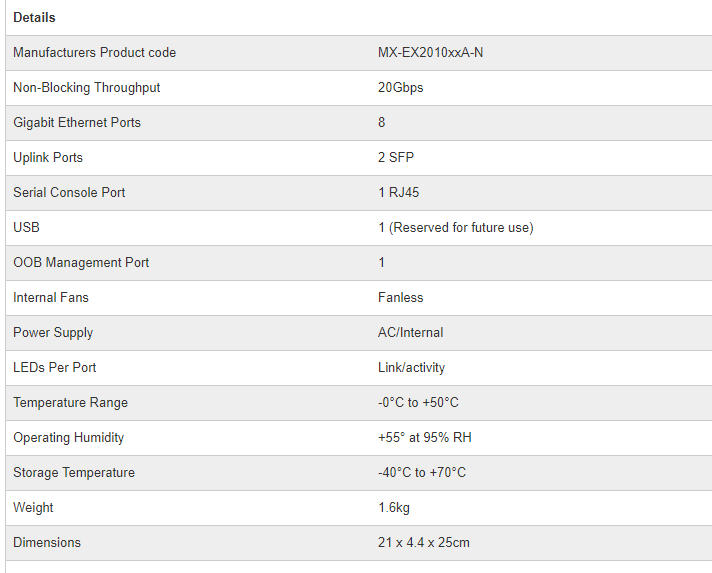712x573 pixels.
Task: Select the 2 SFP uplink value
Action: point(396,158)
